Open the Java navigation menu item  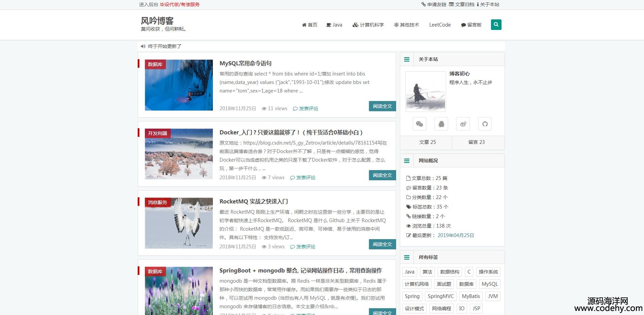click(x=334, y=25)
